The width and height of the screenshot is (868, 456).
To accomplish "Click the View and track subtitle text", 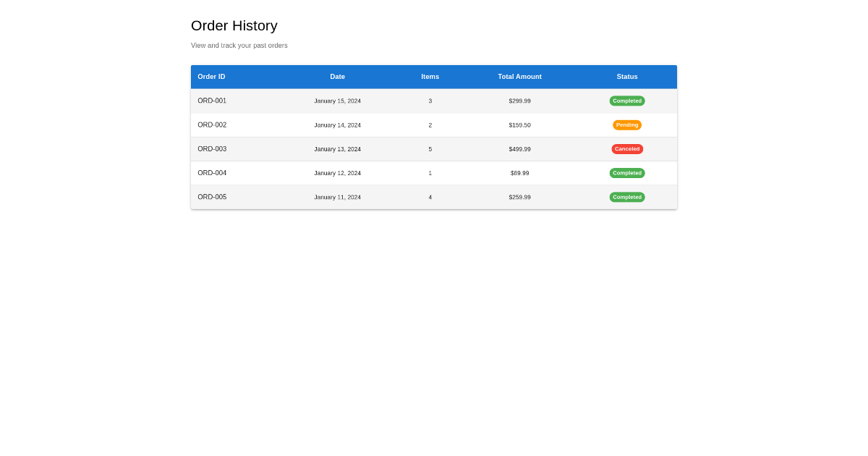I will coord(239,45).
